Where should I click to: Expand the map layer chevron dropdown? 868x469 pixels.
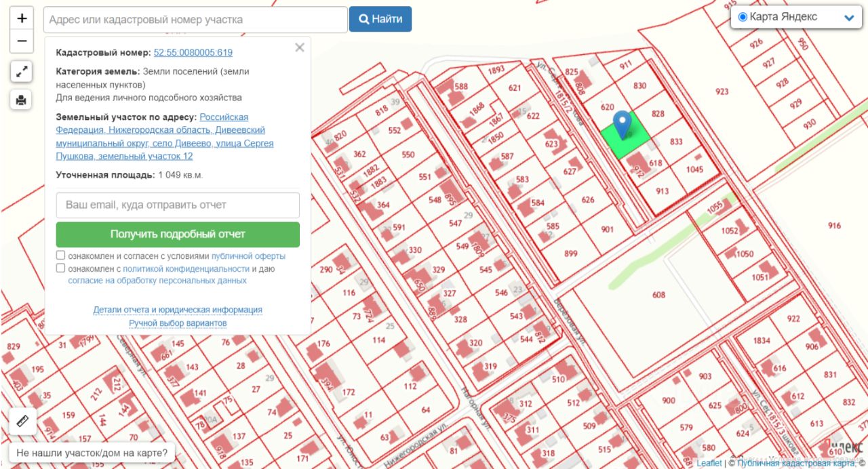[849, 18]
